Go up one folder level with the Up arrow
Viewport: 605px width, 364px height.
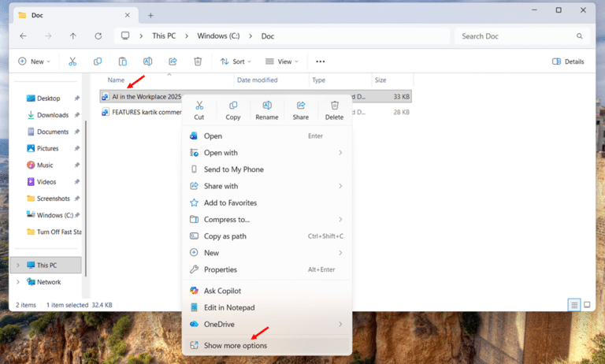pos(73,36)
